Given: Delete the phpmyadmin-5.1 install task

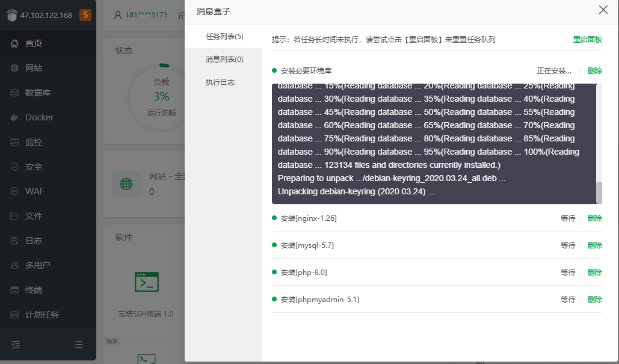Looking at the screenshot, I should coord(594,300).
